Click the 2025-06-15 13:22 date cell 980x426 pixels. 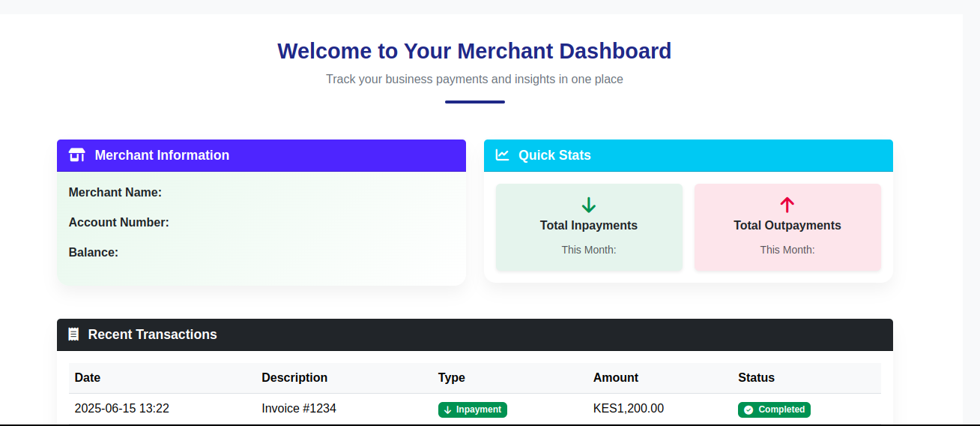[122, 409]
